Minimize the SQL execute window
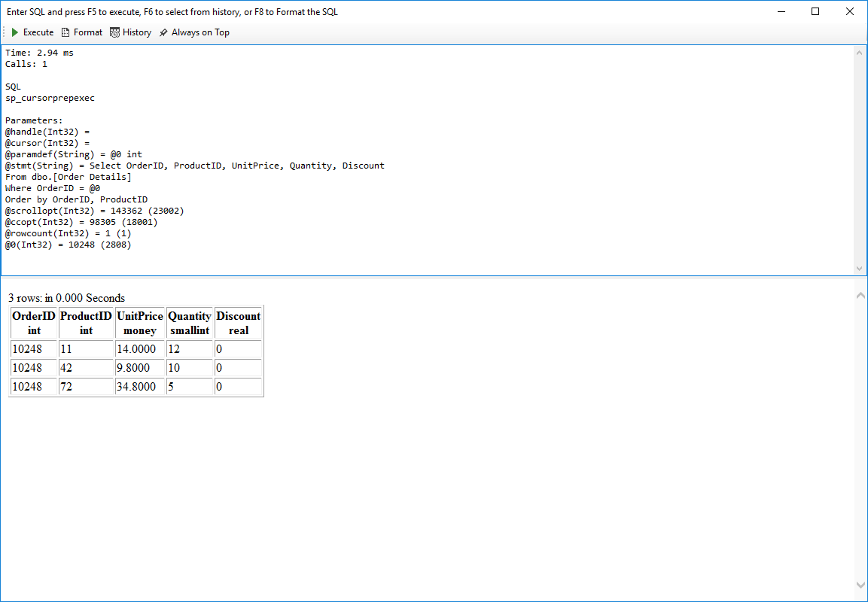This screenshot has height=602, width=868. (781, 11)
